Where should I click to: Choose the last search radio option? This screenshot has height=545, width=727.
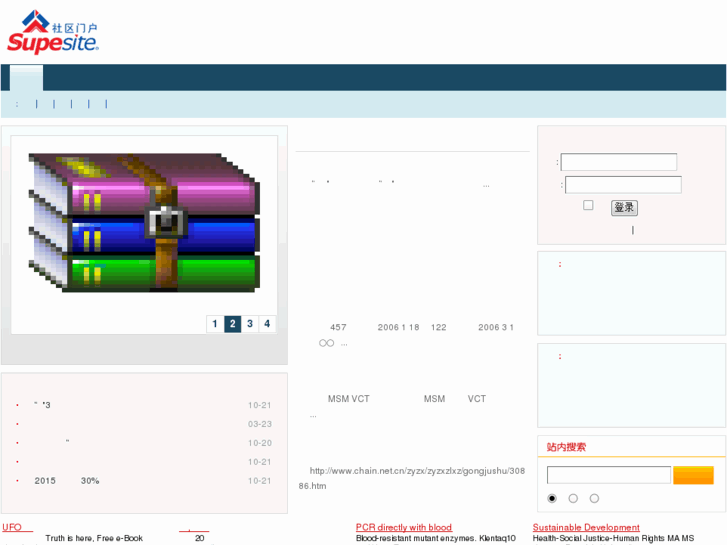point(594,498)
